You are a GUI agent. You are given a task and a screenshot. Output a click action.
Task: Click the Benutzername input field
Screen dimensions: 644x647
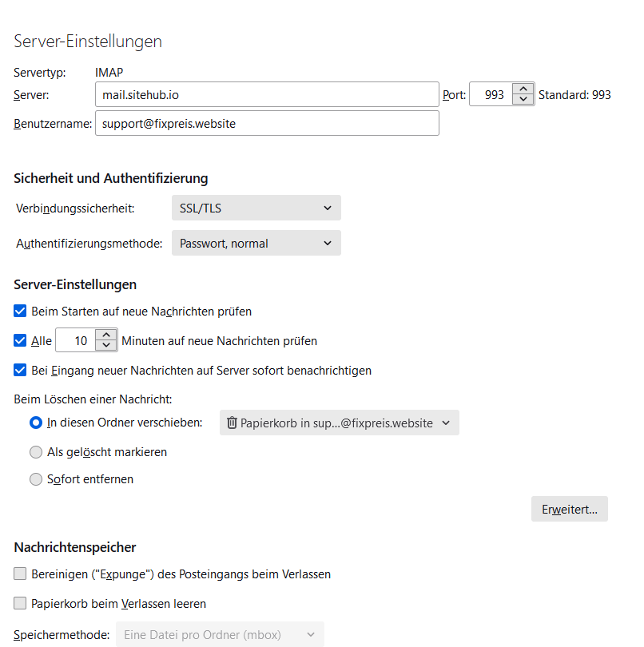pyautogui.click(x=267, y=124)
